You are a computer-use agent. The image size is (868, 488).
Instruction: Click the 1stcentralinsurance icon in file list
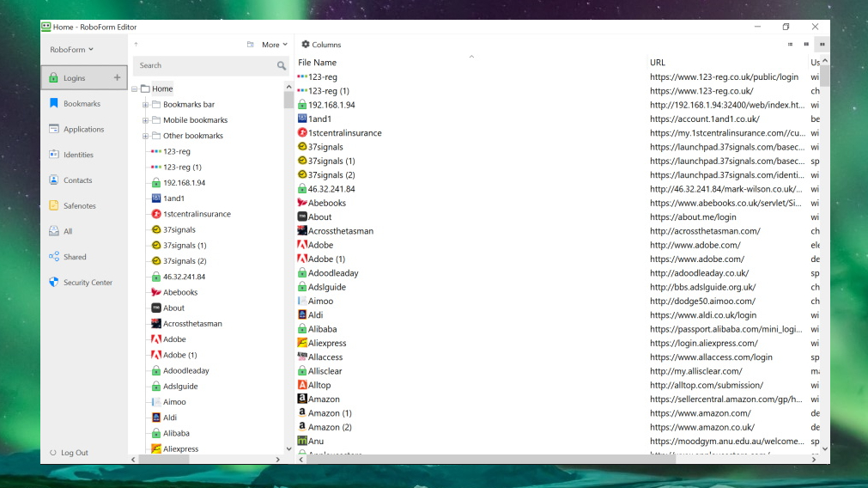click(302, 132)
